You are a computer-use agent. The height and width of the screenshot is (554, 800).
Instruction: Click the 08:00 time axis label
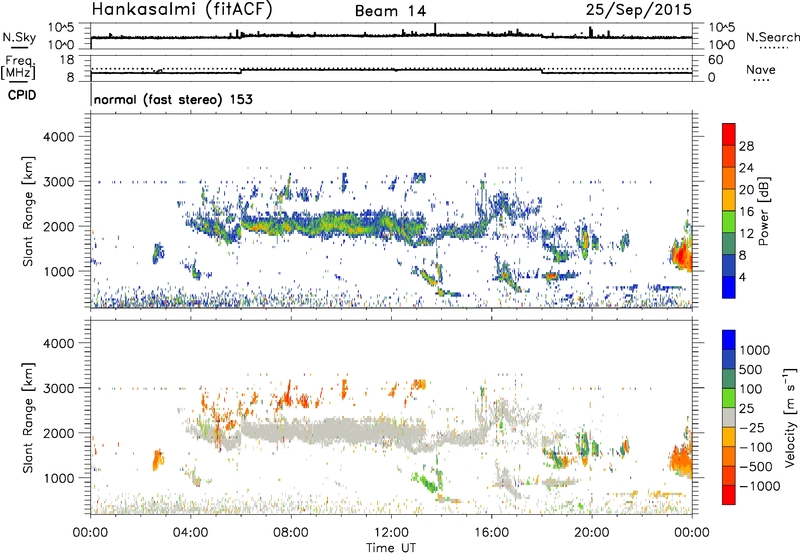[x=290, y=533]
